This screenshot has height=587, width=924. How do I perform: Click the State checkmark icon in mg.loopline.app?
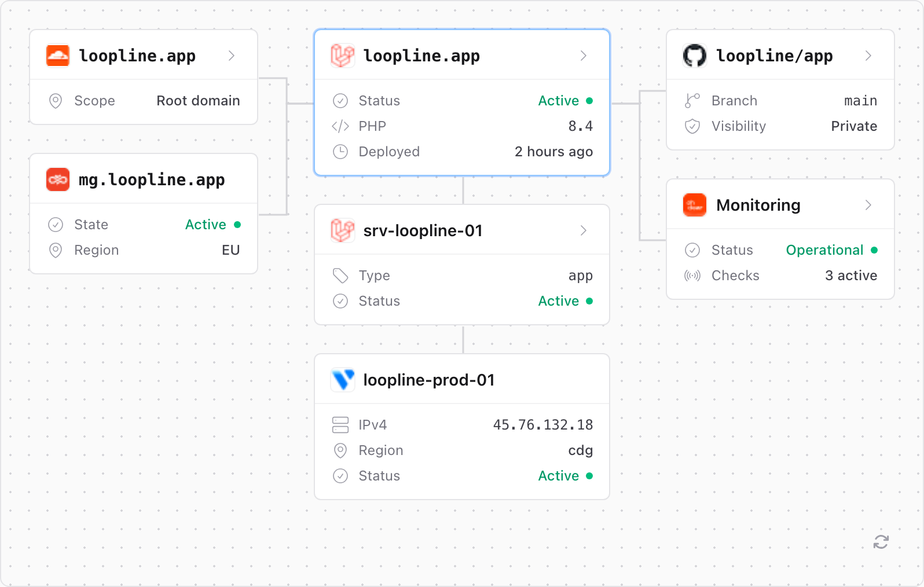tap(56, 225)
